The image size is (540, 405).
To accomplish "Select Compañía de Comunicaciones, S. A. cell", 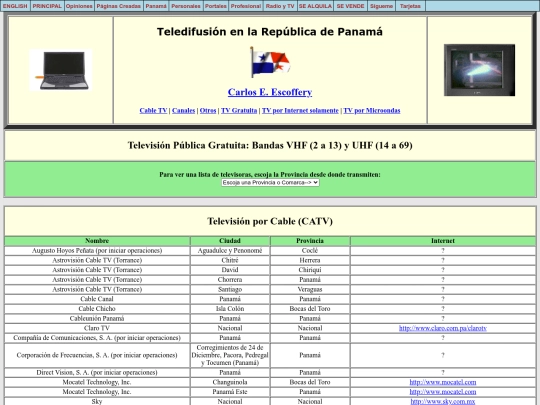I will 97,338.
